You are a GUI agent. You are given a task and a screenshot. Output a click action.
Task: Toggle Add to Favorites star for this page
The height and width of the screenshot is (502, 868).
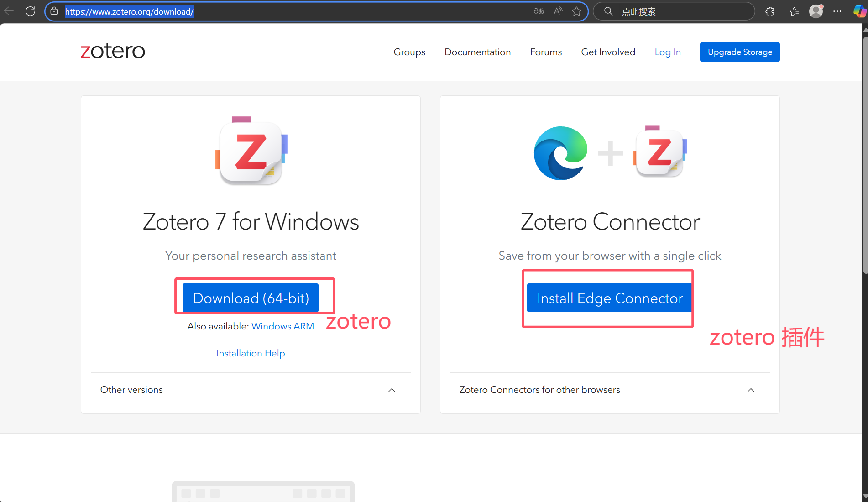click(576, 11)
